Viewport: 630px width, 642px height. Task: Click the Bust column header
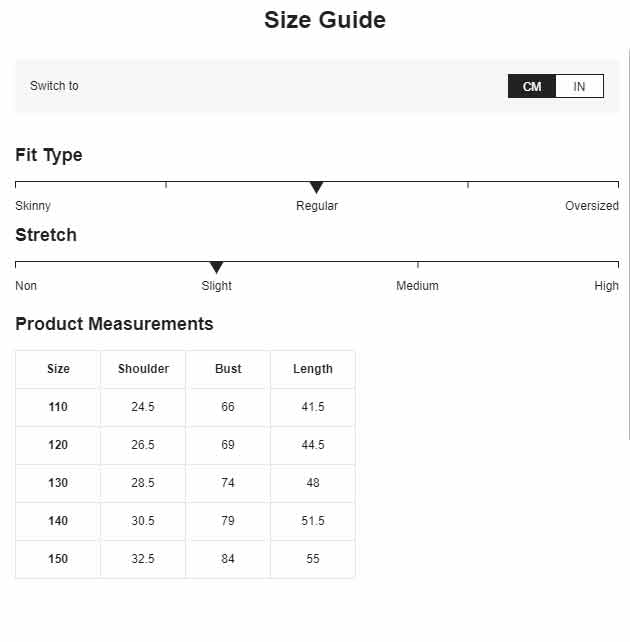228,369
